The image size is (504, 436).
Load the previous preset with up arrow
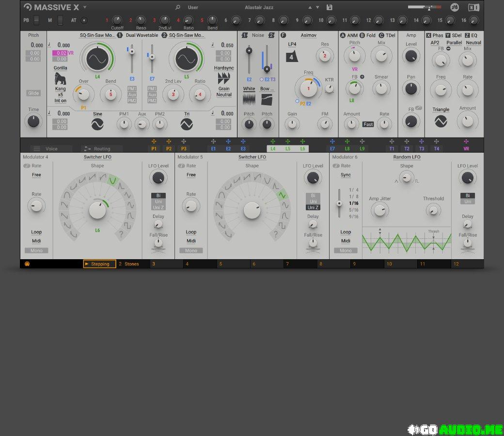310,7
